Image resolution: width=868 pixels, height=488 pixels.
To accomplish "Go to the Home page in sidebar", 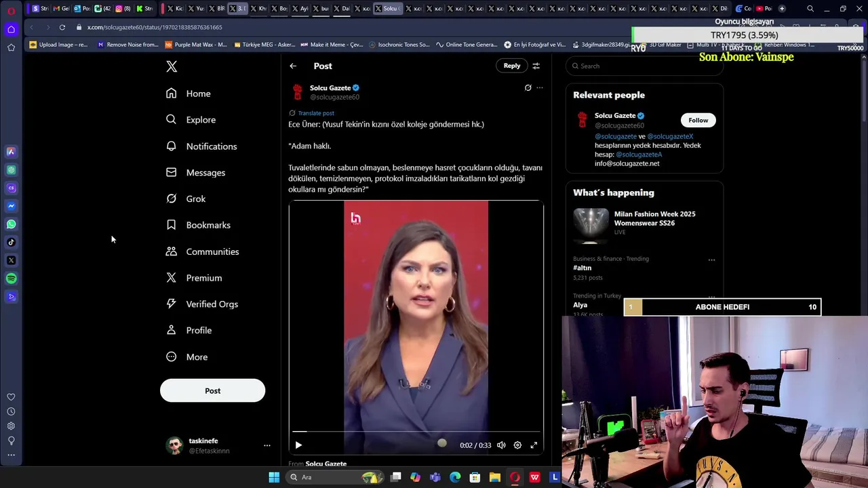I will tap(189, 94).
